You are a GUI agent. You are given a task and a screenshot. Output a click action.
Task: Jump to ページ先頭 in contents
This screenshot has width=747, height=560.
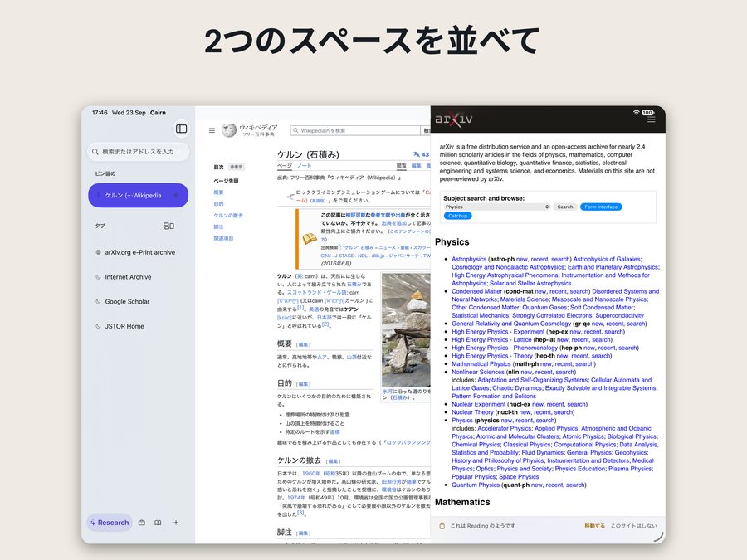coord(226,181)
